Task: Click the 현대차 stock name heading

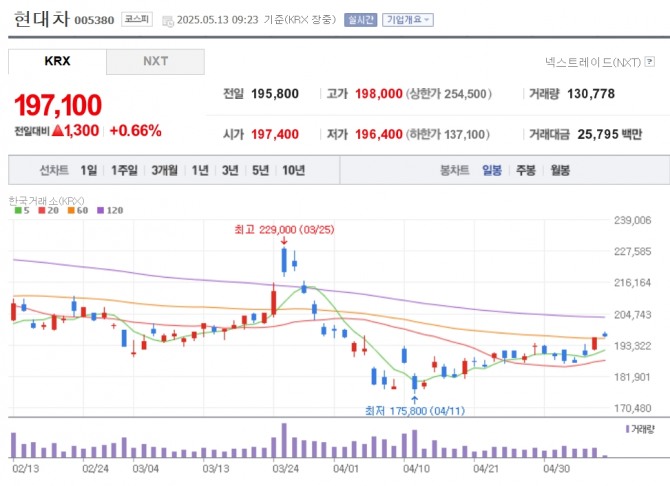Action: tap(41, 19)
